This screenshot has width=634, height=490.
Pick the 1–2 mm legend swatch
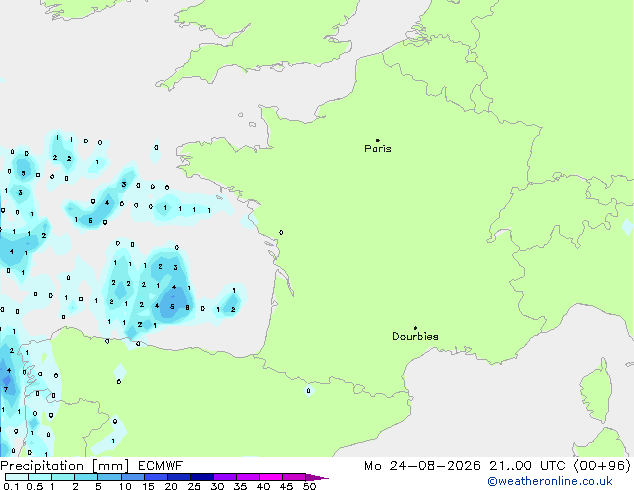(x=63, y=477)
